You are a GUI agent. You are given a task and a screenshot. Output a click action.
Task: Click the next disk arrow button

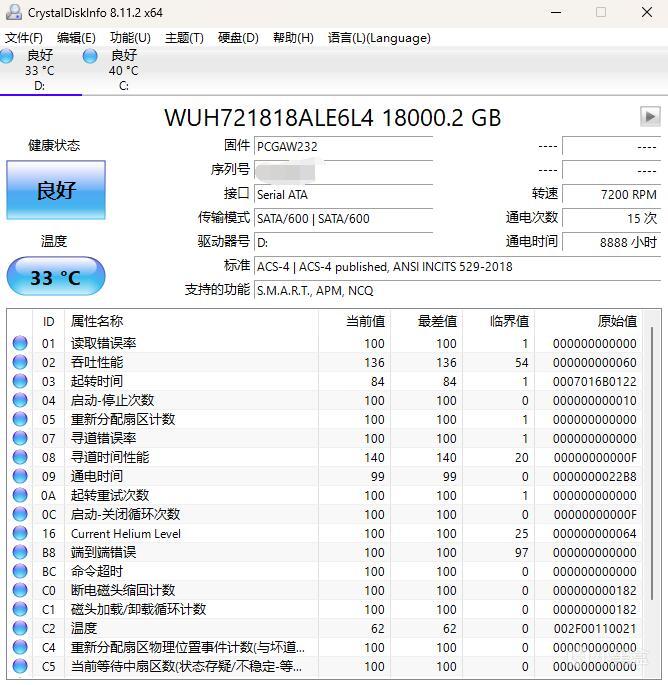click(650, 116)
